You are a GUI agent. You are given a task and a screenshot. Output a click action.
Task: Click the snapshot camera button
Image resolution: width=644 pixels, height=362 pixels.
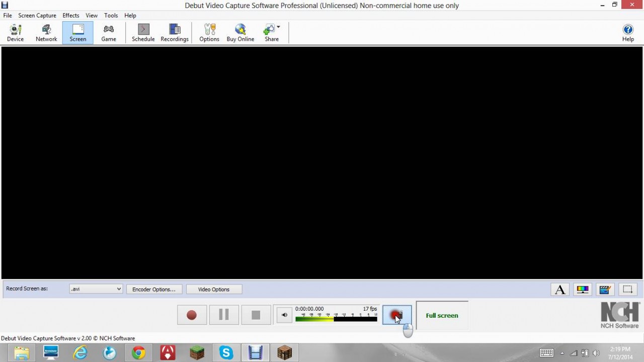point(397,315)
